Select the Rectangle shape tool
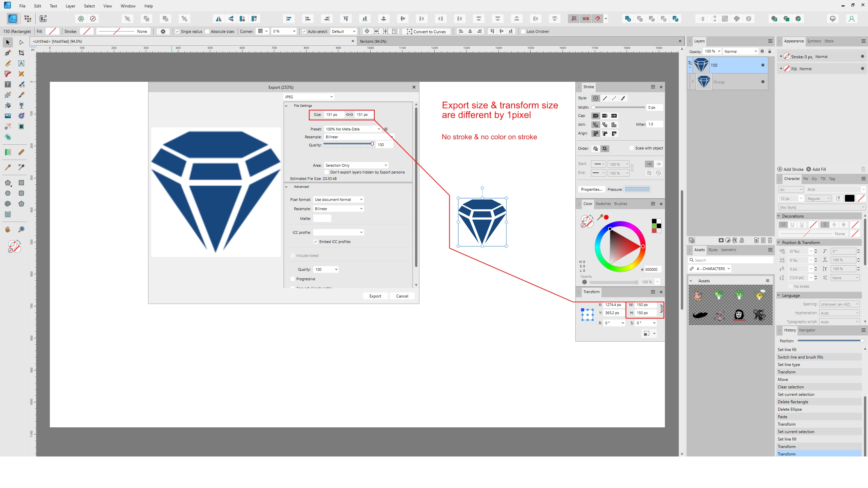Screen dimensions: 868x488 [x=21, y=183]
